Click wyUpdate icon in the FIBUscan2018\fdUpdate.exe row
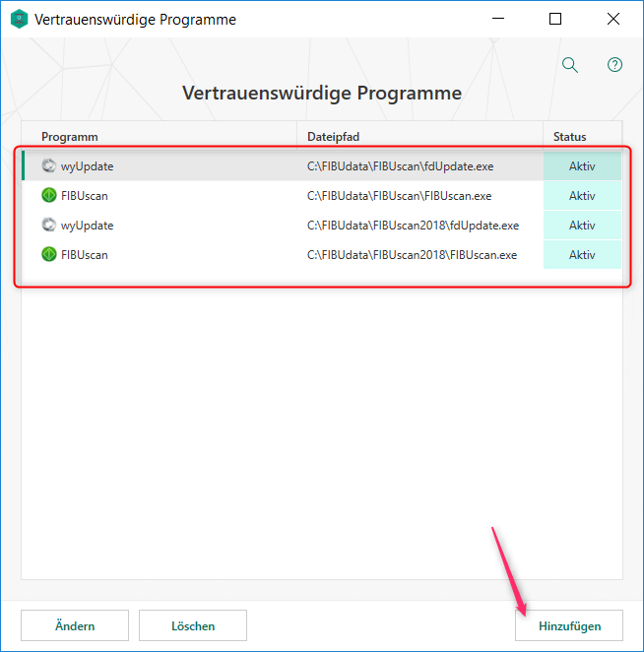This screenshot has width=644, height=652. [48, 225]
